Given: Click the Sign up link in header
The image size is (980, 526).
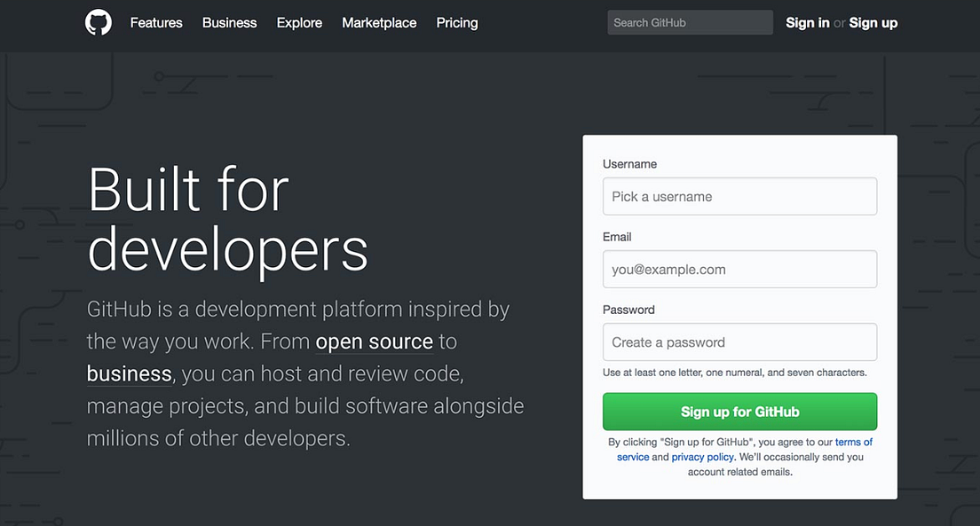Looking at the screenshot, I should [873, 22].
